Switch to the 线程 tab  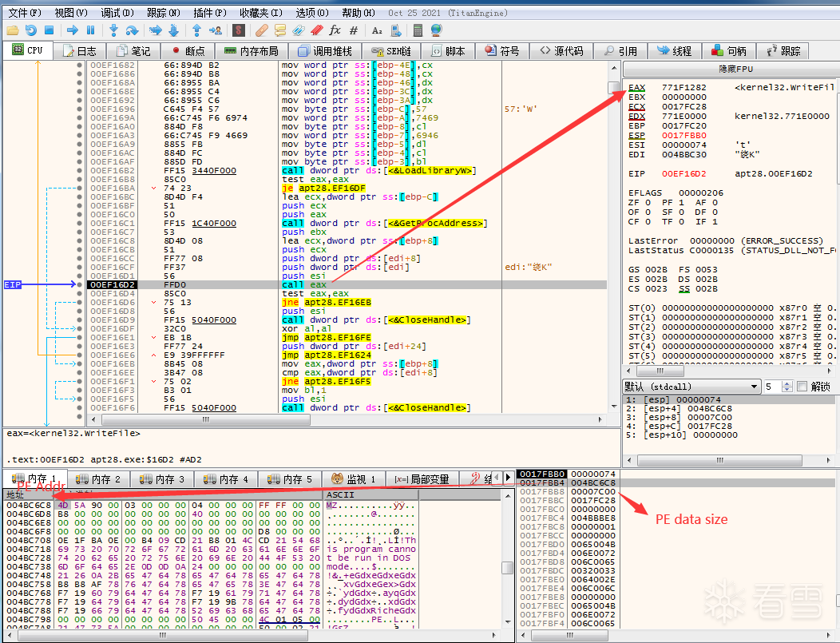[675, 51]
